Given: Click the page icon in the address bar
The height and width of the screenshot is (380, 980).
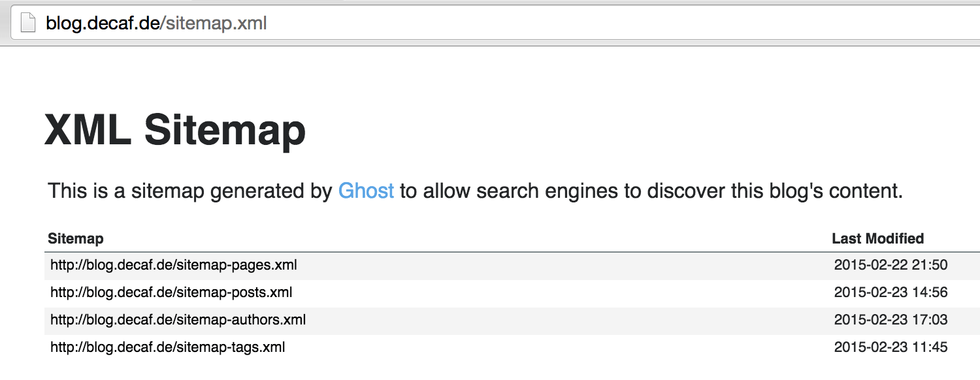Looking at the screenshot, I should (27, 24).
